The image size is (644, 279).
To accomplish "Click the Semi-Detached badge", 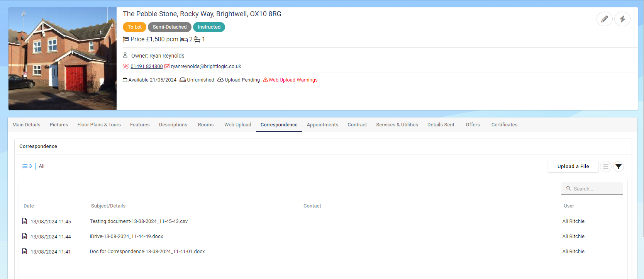I will coord(169,27).
